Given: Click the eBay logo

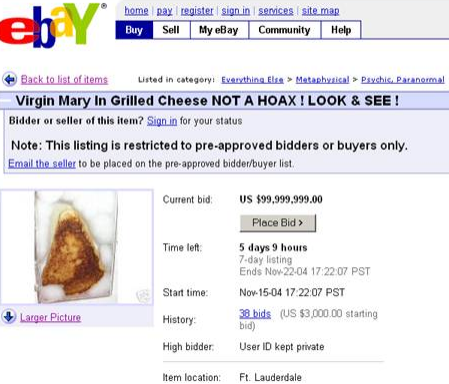Looking at the screenshot, I should [x=53, y=25].
